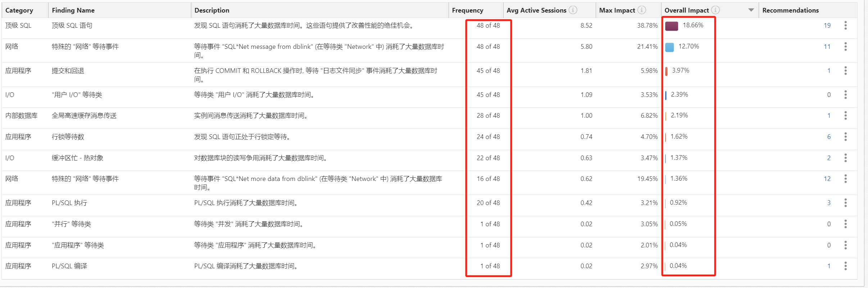This screenshot has height=288, width=868.
Task: Open actions menu for "用户 I/O" 等待类 row
Action: pyautogui.click(x=845, y=94)
